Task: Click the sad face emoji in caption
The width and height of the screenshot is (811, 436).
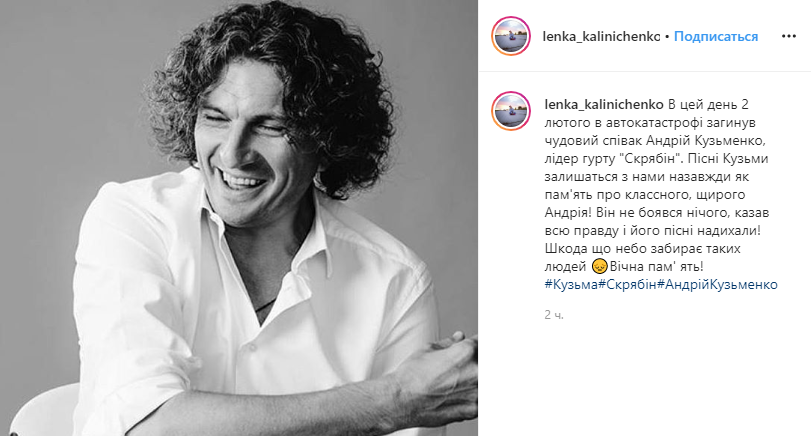Action: click(x=599, y=267)
